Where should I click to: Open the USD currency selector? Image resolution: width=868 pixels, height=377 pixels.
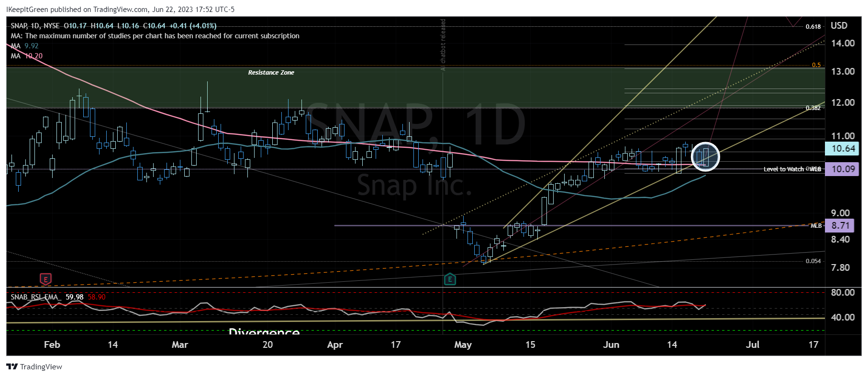[x=839, y=26]
